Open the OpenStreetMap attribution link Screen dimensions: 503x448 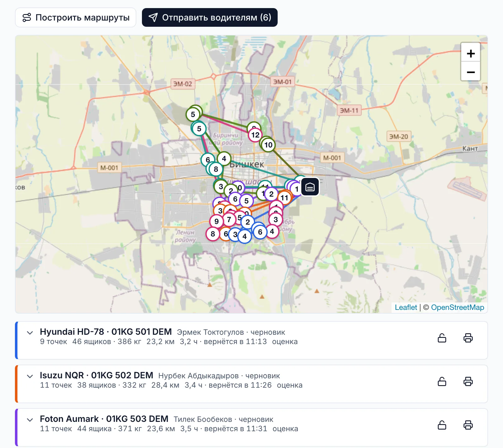click(x=458, y=307)
